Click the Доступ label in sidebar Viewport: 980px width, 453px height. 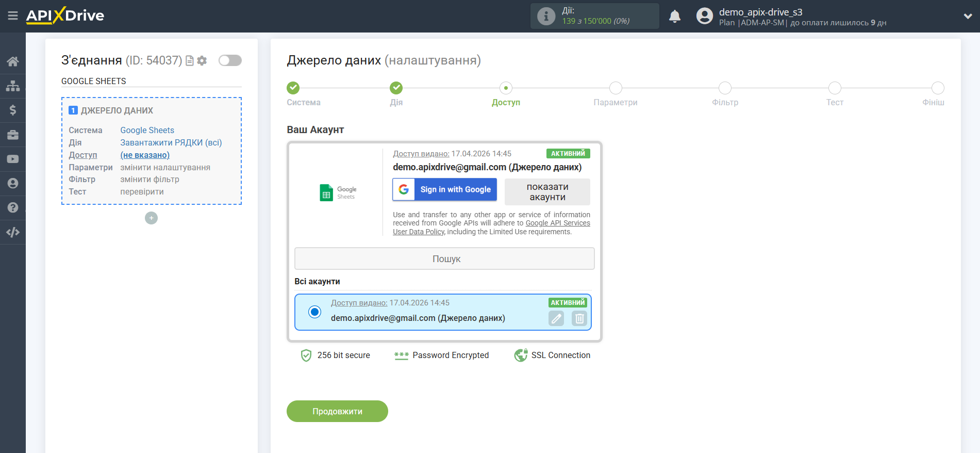[82, 155]
